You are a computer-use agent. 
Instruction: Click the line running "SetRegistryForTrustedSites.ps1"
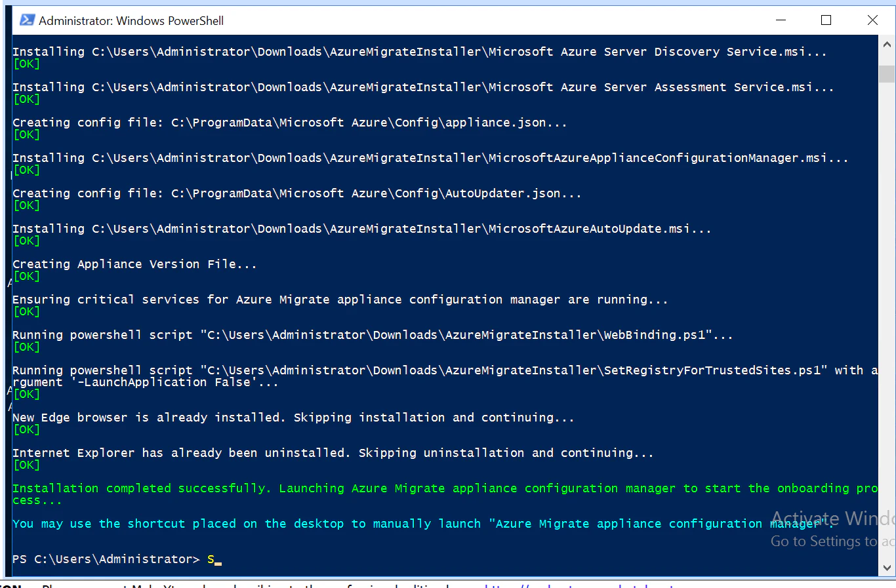(445, 376)
